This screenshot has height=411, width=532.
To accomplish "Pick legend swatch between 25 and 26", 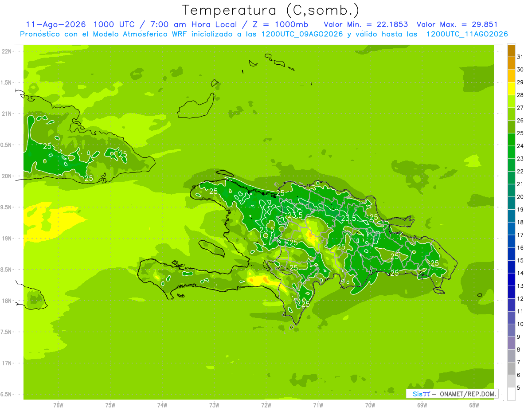I will [x=511, y=127].
